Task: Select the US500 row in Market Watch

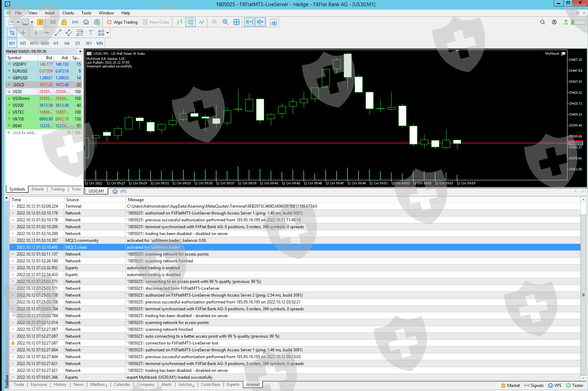Action: click(x=18, y=105)
